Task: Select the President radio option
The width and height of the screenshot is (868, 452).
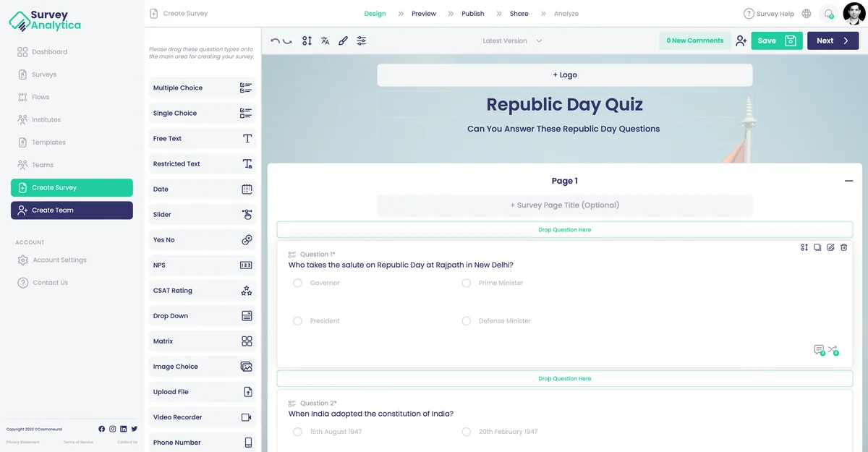Action: 297,320
